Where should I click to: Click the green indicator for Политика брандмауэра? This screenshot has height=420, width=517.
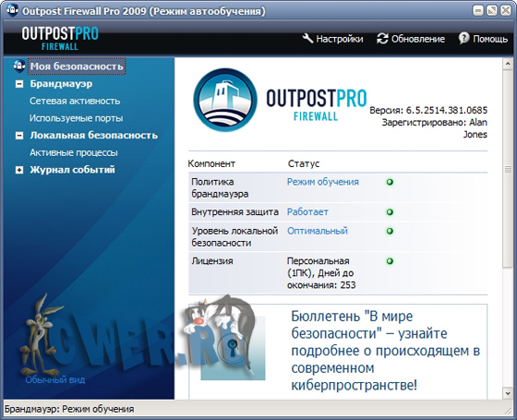click(x=390, y=182)
